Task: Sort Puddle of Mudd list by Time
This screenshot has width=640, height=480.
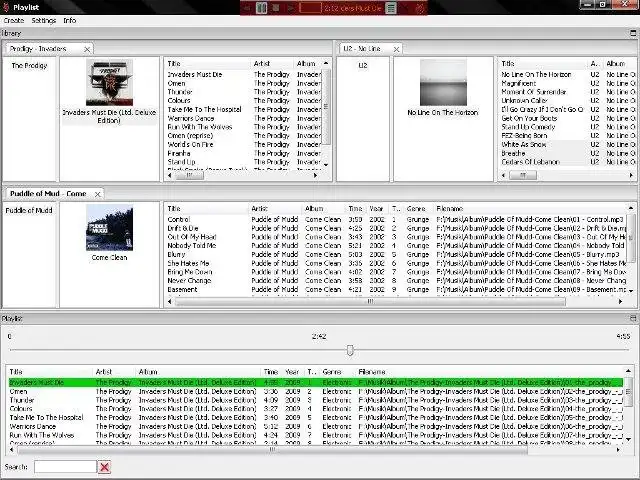Action: (x=356, y=209)
